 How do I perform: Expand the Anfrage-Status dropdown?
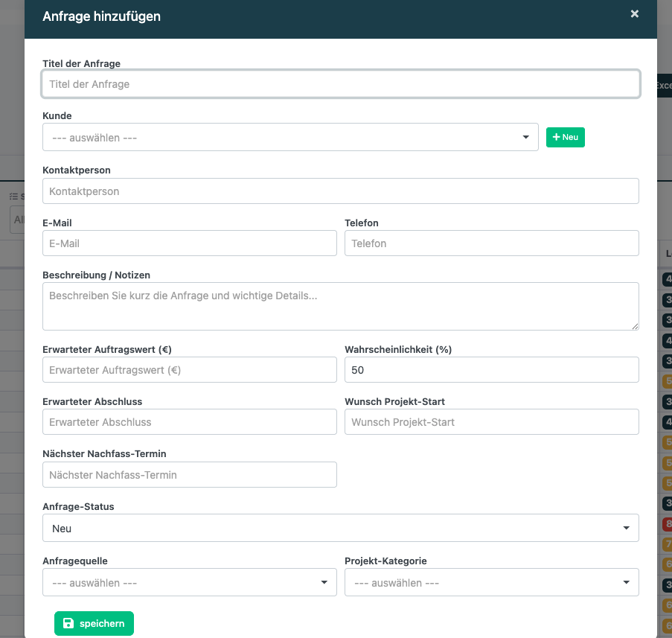341,528
